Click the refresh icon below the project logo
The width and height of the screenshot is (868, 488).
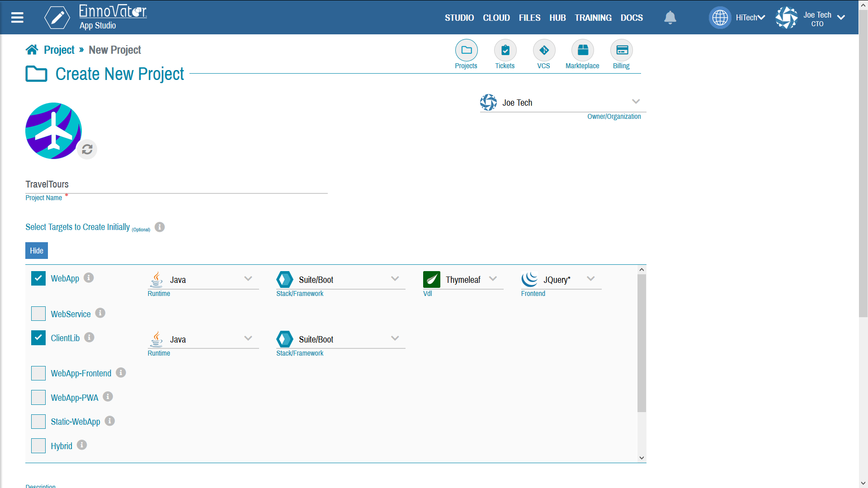click(x=88, y=149)
